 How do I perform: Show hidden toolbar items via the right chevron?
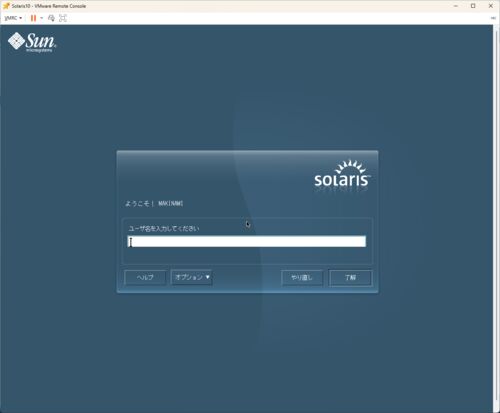493,18
